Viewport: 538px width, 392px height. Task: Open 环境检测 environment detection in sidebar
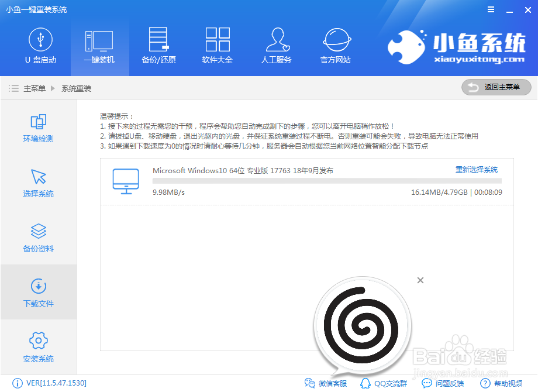[38, 129]
